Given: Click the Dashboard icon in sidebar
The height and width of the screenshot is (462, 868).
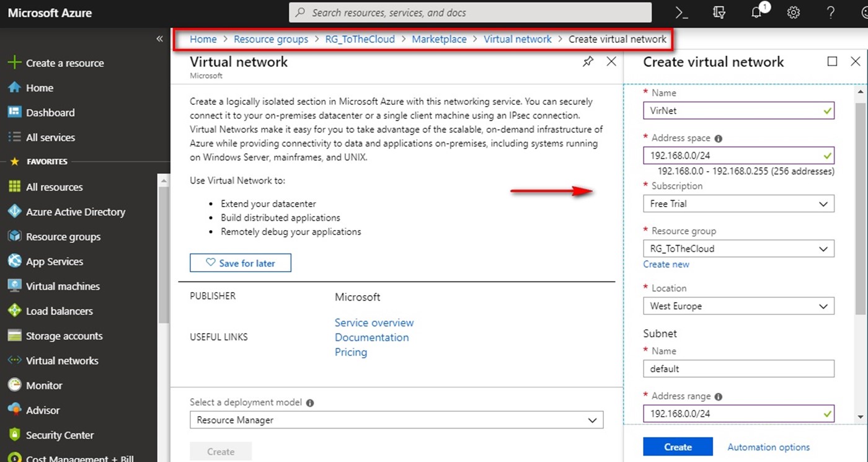Looking at the screenshot, I should pos(14,112).
